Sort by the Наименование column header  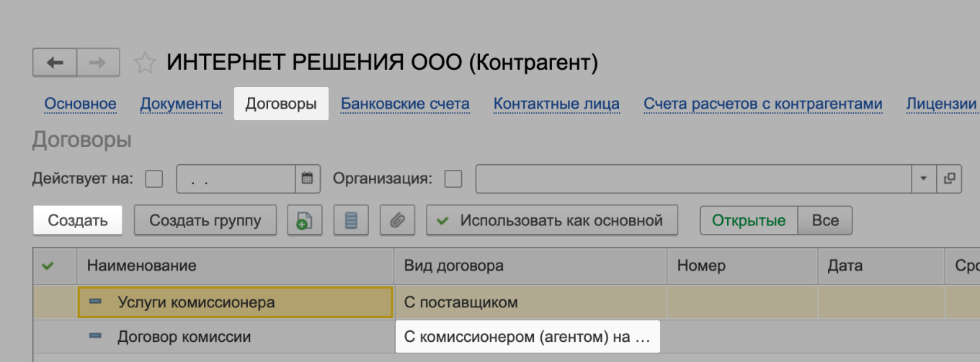coord(236,266)
